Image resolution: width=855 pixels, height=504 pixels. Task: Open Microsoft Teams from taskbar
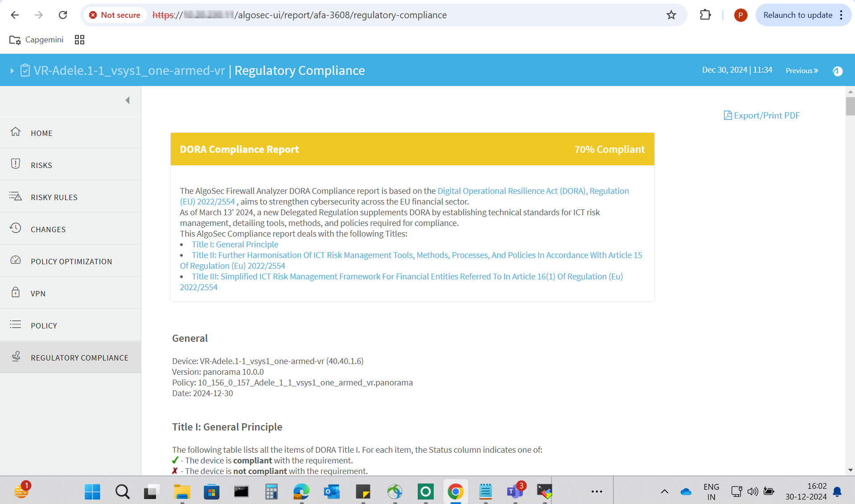515,492
